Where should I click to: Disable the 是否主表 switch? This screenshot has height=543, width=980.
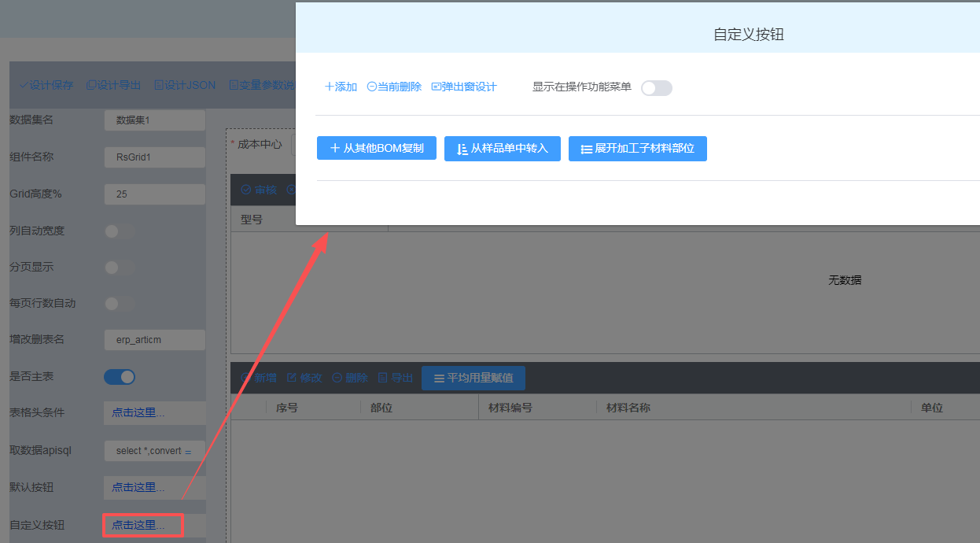point(120,377)
